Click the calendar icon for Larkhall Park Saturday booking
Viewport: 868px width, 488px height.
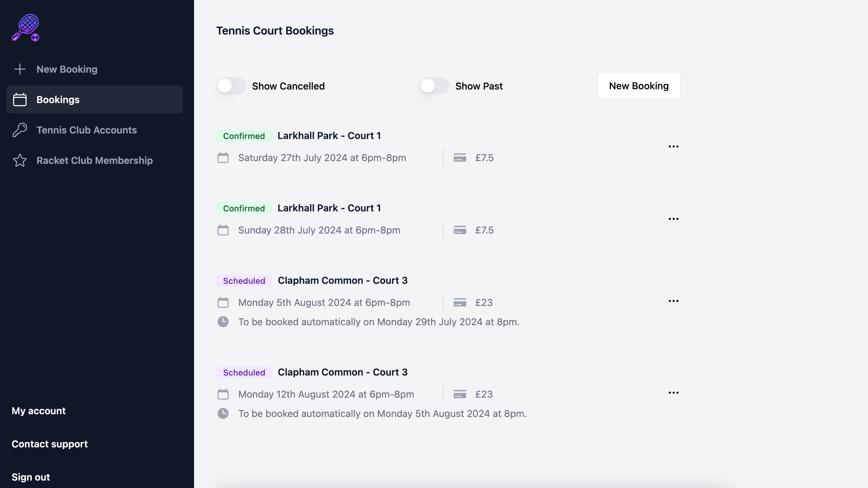coord(224,157)
